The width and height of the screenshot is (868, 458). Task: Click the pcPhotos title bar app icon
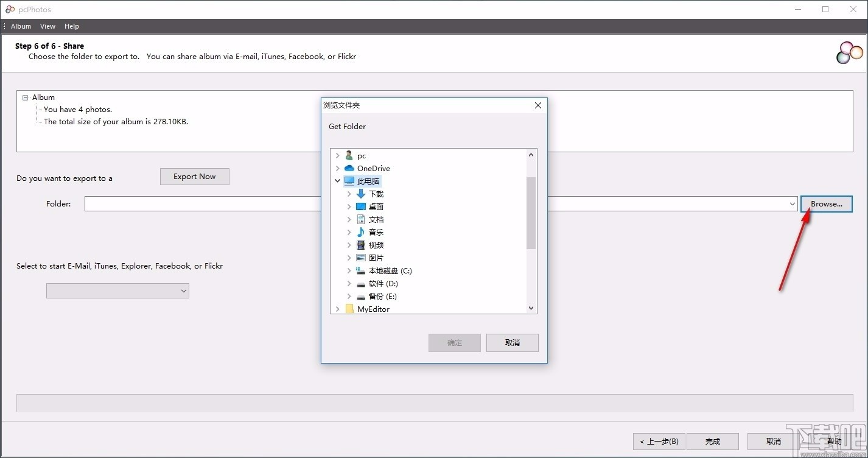click(10, 9)
